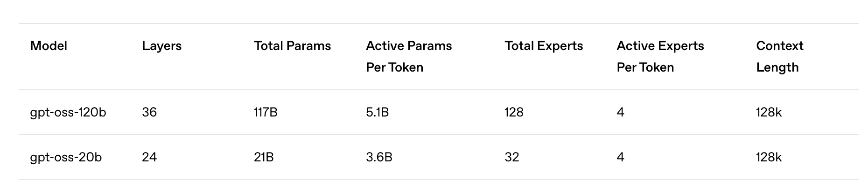Click active experts value for gpt-oss-120b
Image resolution: width=868 pixels, height=189 pixels.
click(x=620, y=112)
